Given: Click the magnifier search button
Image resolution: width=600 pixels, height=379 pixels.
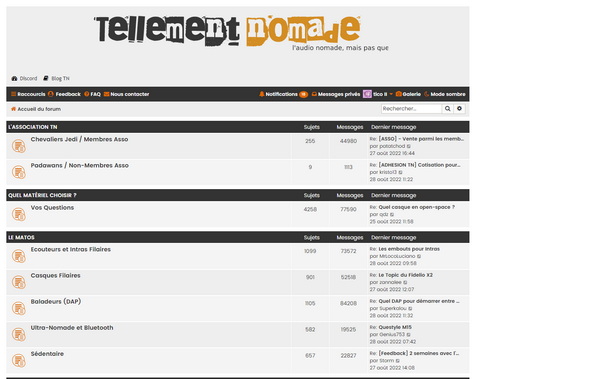Looking at the screenshot, I should pyautogui.click(x=447, y=109).
